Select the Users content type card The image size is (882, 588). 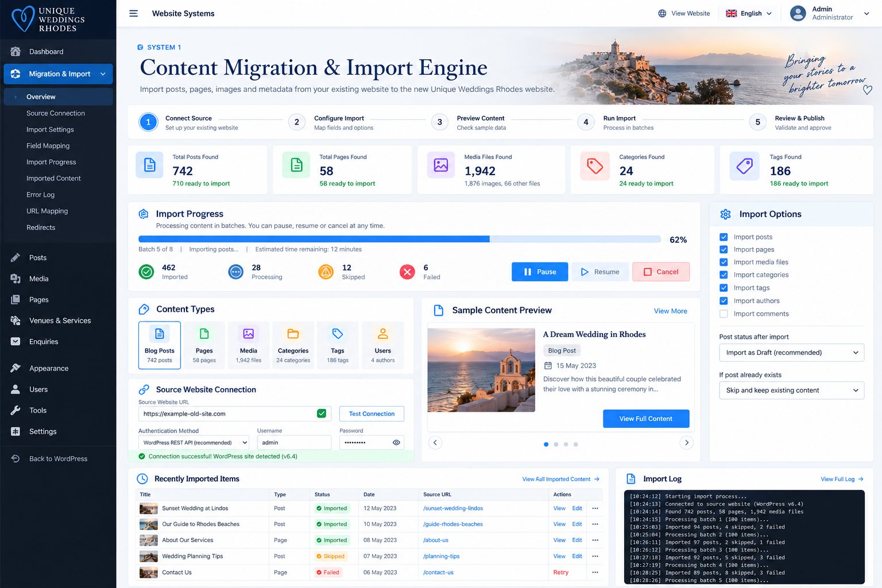pos(383,345)
